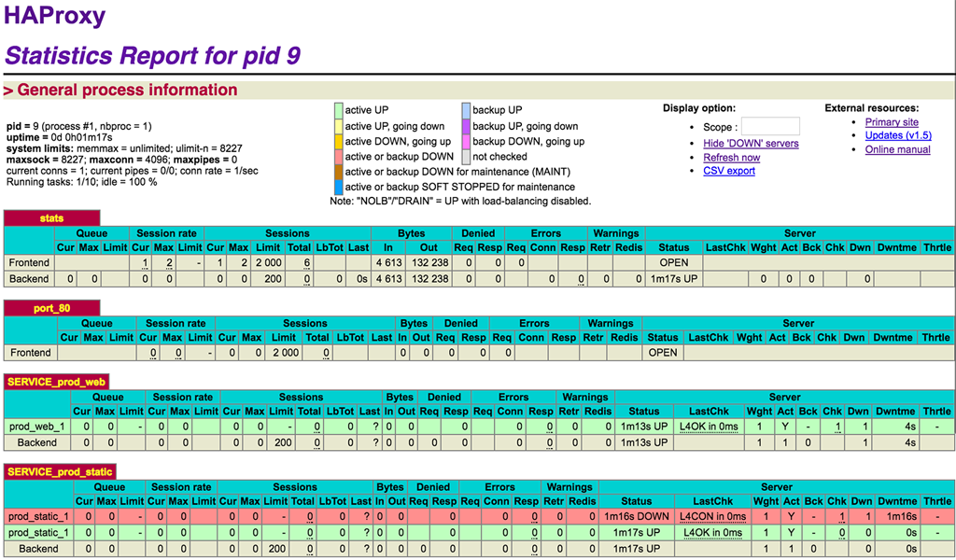Screen dimensions: 956x560
Task: Click the Refresh now link
Action: [732, 157]
